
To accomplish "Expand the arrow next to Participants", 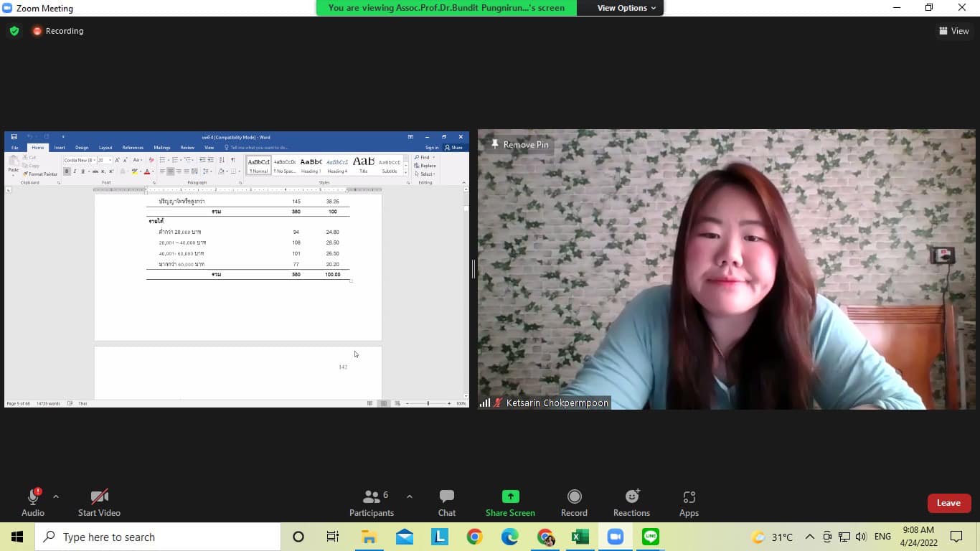I will pyautogui.click(x=410, y=496).
